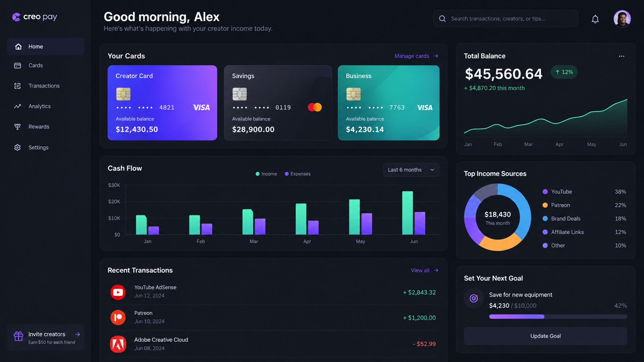Click the Rewards trophy icon
Viewport: 644px width, 362px height.
click(x=17, y=127)
